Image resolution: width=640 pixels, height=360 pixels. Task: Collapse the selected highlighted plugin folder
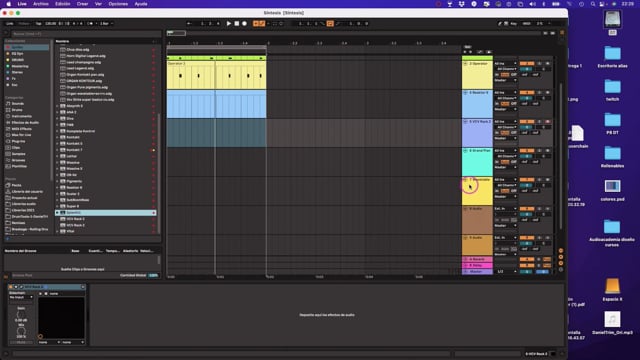coord(58,213)
